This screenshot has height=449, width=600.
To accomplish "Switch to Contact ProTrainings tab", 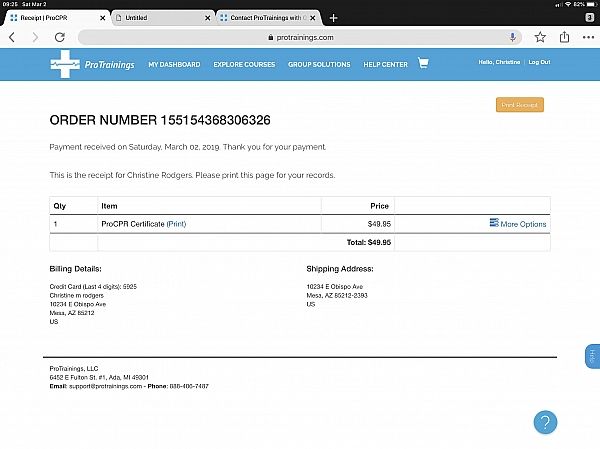I will click(x=268, y=18).
